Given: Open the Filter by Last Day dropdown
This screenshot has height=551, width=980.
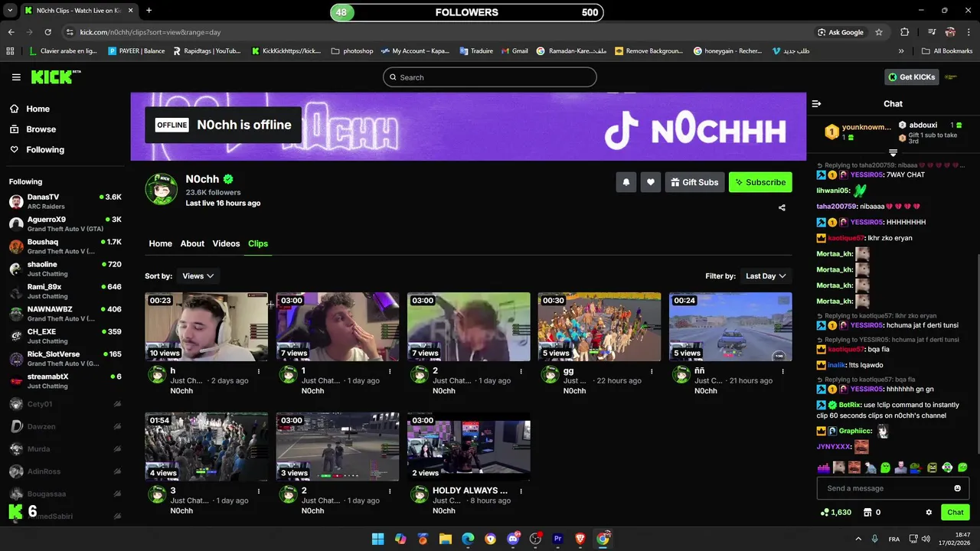Looking at the screenshot, I should 766,275.
